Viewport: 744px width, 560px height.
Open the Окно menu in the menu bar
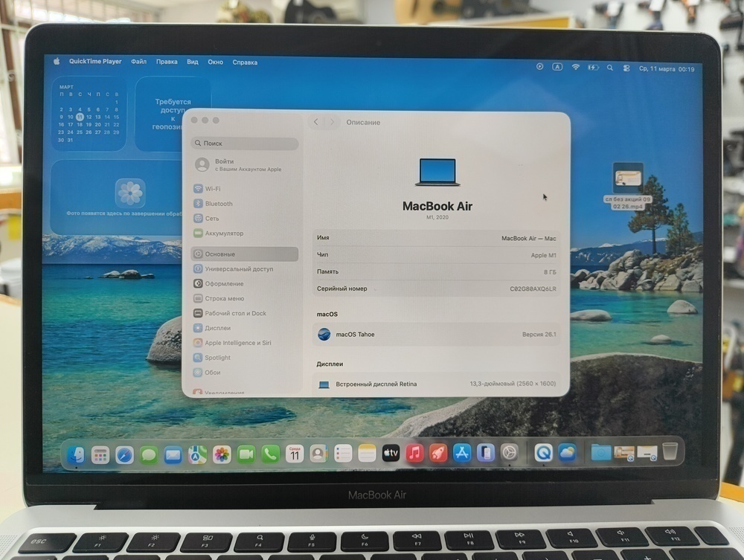point(216,62)
